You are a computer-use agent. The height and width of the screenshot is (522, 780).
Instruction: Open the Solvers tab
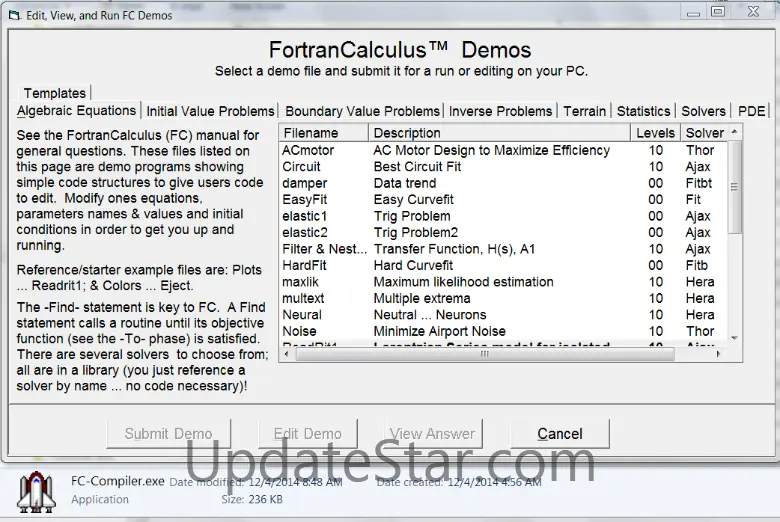[703, 111]
